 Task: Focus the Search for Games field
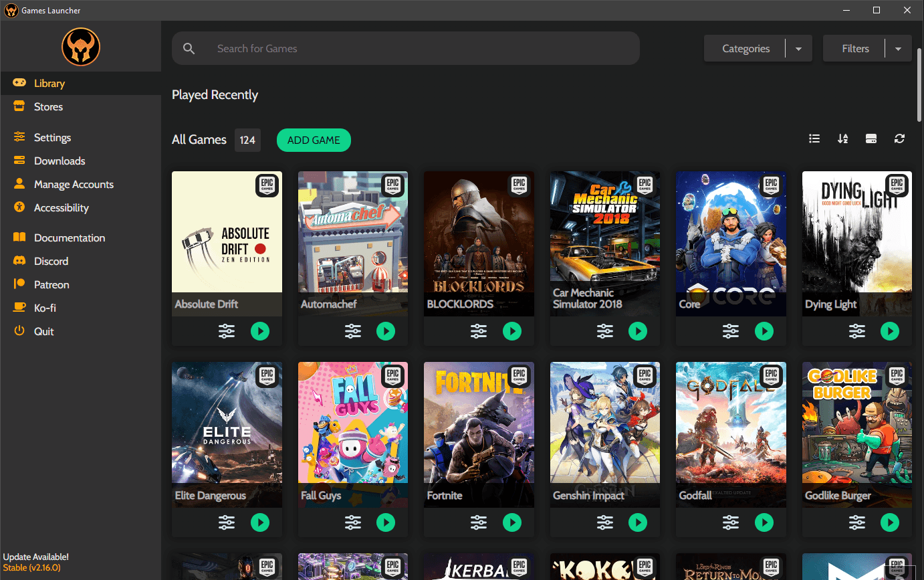coord(405,49)
